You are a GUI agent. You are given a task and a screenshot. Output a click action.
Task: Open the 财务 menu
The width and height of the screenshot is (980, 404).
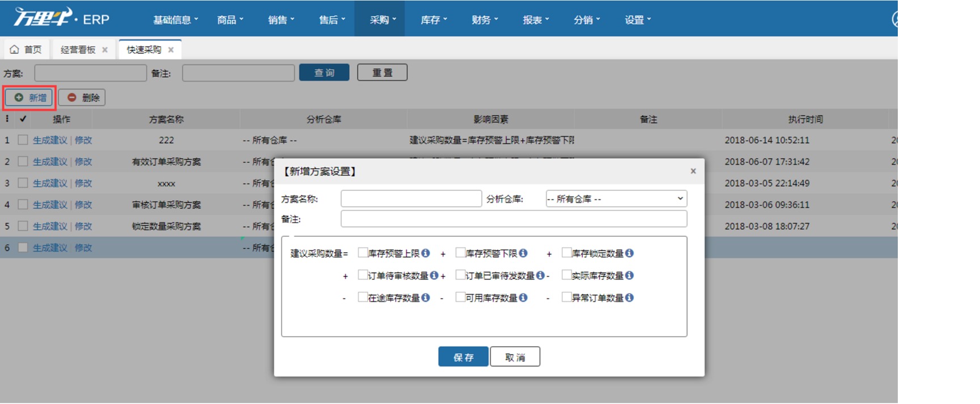(485, 20)
